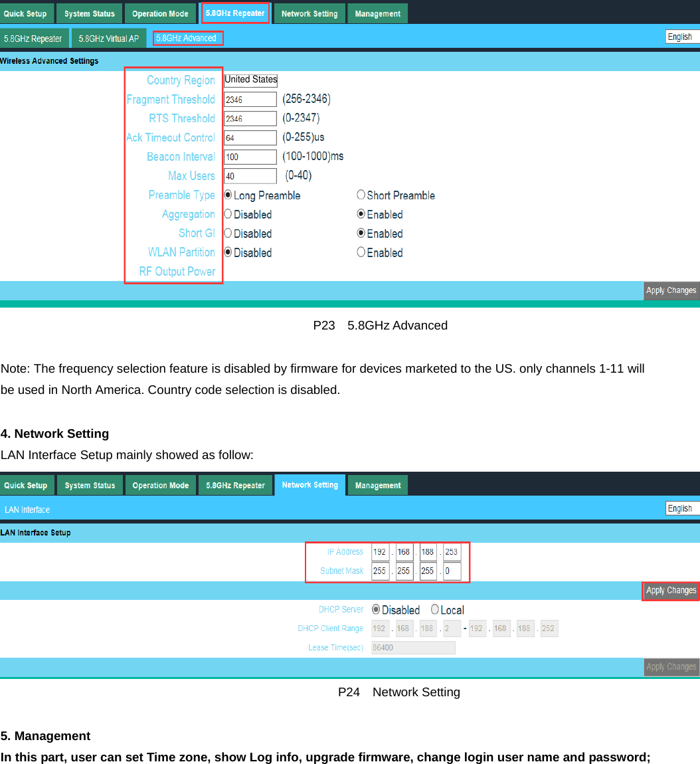The image size is (700, 764).
Task: Set DHCP Server to Disabled
Action: pyautogui.click(x=376, y=609)
